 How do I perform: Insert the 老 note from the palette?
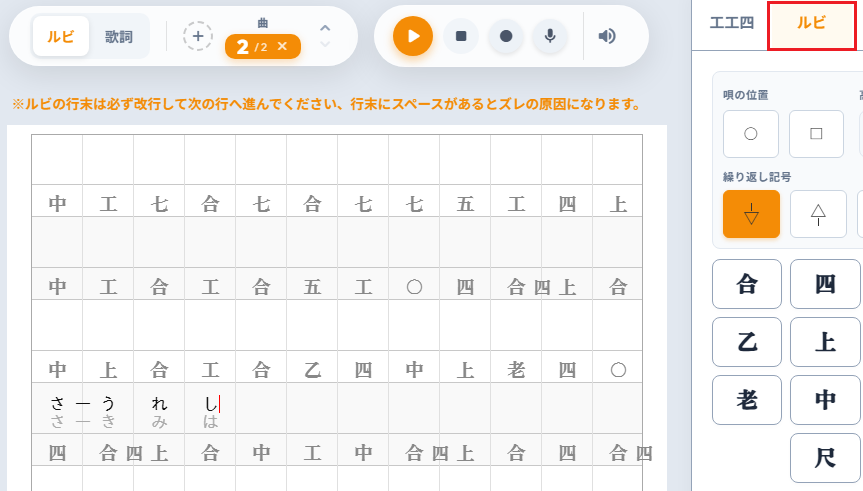(747, 400)
